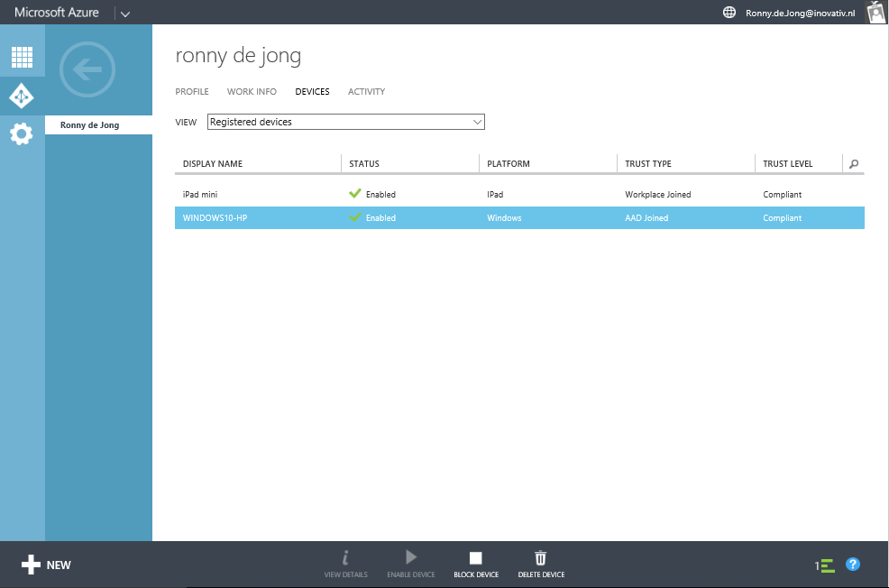Screen dimensions: 889x588
Task: Delete the selected device using trash icon
Action: (x=540, y=559)
